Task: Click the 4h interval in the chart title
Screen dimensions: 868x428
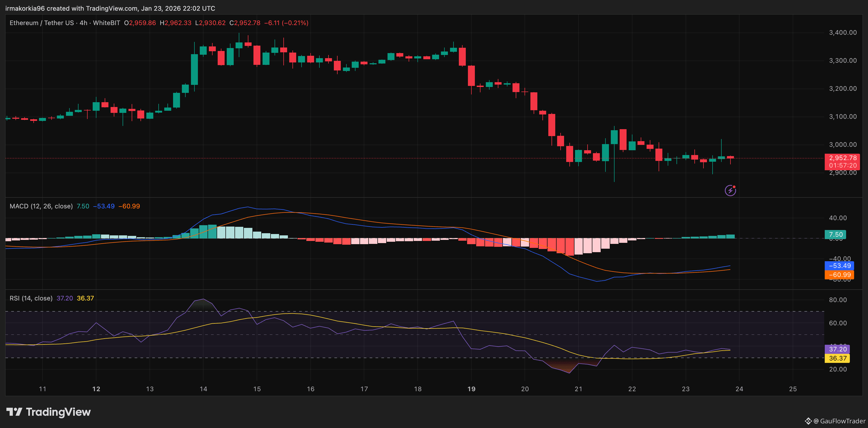Action: [x=83, y=23]
